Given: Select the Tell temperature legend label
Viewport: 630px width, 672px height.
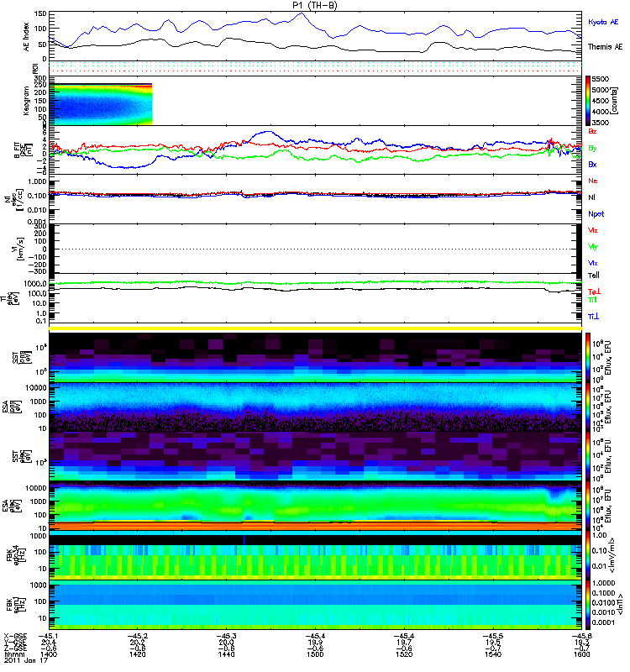Looking at the screenshot, I should pos(593,276).
